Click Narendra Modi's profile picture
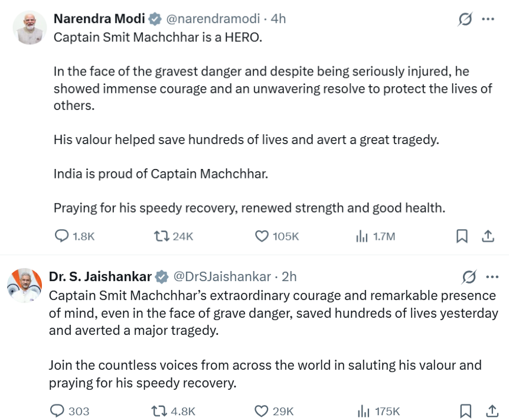Image resolution: width=509 pixels, height=420 pixels. tap(30, 28)
